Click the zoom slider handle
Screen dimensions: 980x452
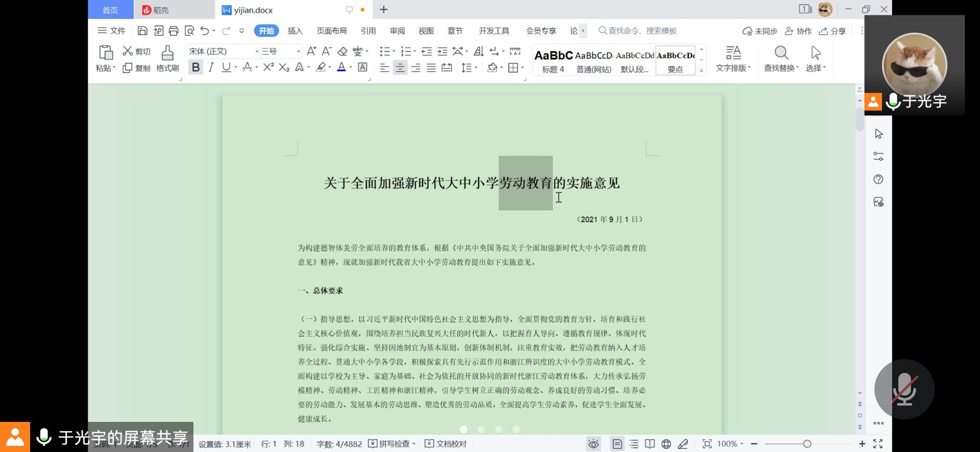point(807,444)
